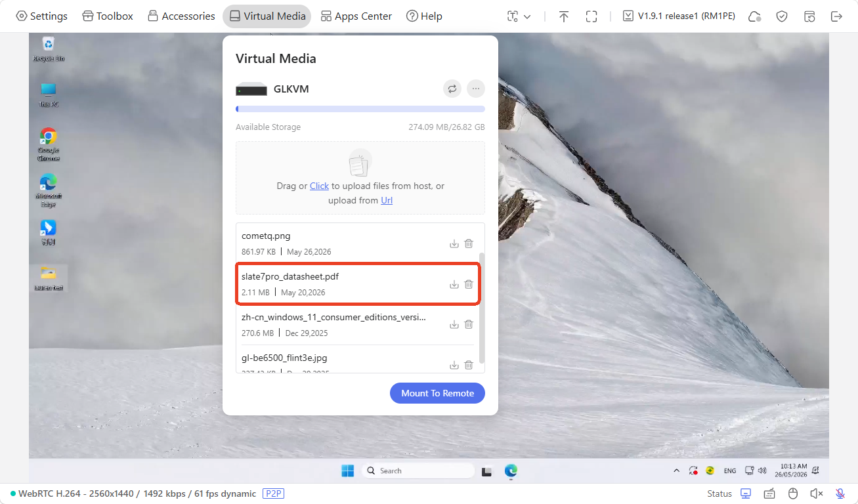This screenshot has width=858, height=504.
Task: Open the Task View taskbar icon
Action: tap(487, 471)
